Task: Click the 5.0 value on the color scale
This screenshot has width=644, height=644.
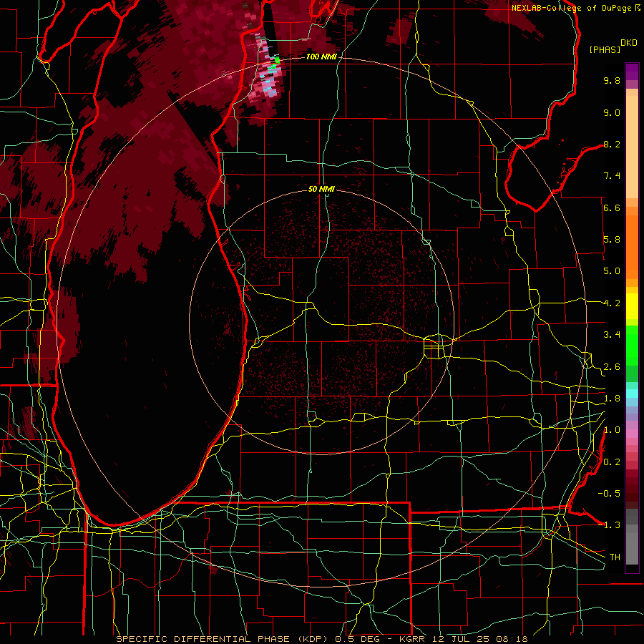Action: pos(612,271)
